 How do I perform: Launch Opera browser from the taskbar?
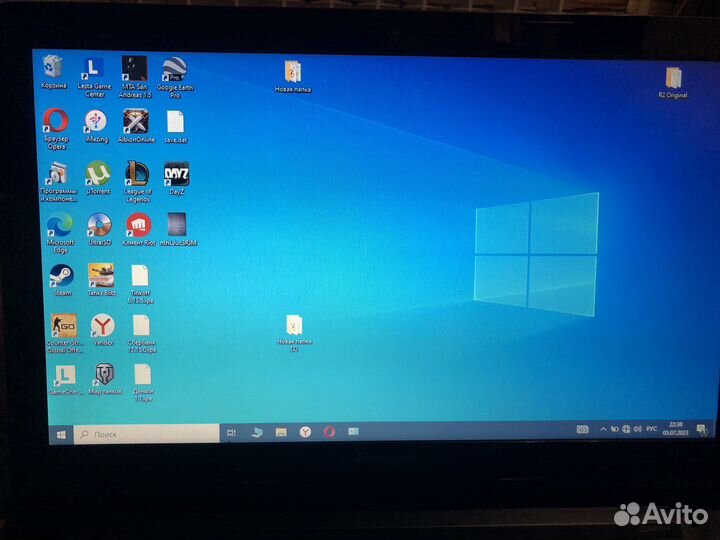329,432
